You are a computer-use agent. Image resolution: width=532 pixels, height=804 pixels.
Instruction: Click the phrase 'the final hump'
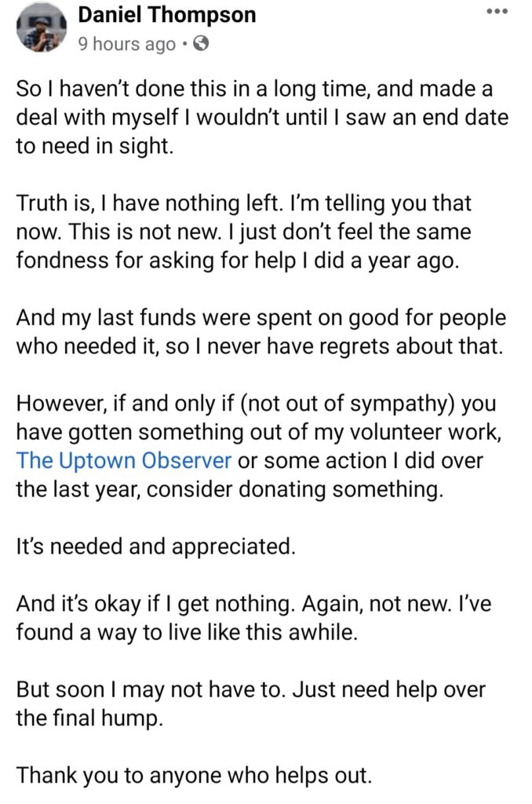coord(89,718)
